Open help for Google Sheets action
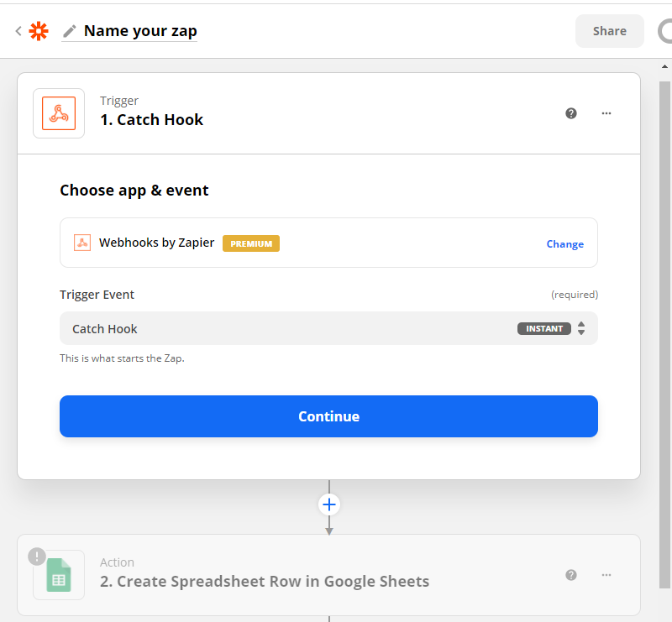The width and height of the screenshot is (672, 622). (x=571, y=575)
